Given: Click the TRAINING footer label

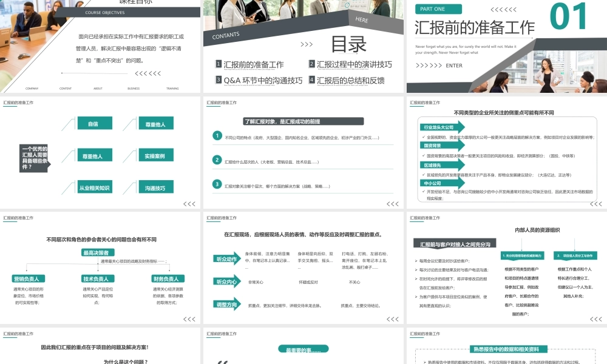Looking at the screenshot, I should coord(172,89).
